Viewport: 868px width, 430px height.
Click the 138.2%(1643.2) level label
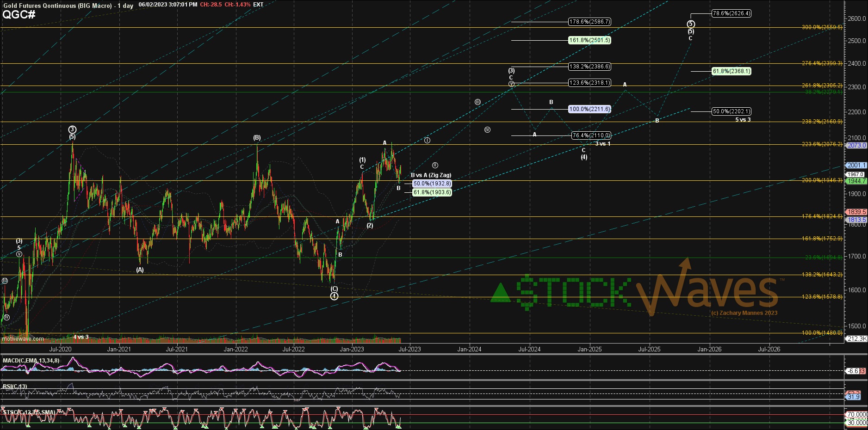click(822, 275)
